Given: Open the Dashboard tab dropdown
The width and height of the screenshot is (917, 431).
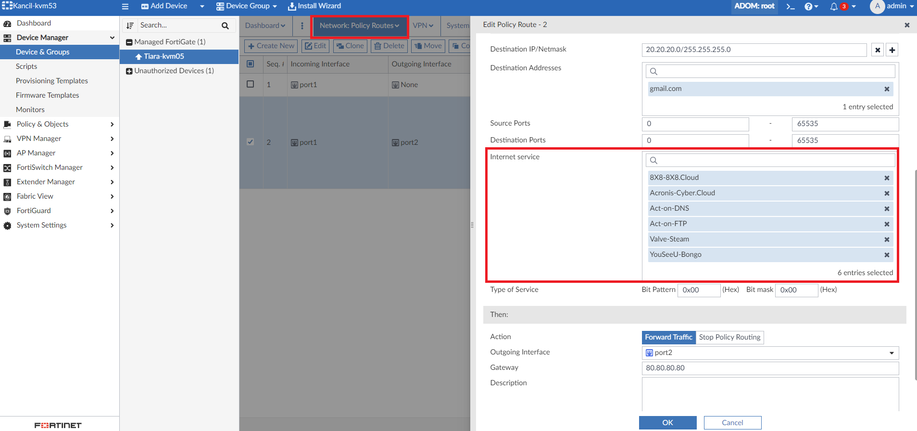Looking at the screenshot, I should [265, 26].
